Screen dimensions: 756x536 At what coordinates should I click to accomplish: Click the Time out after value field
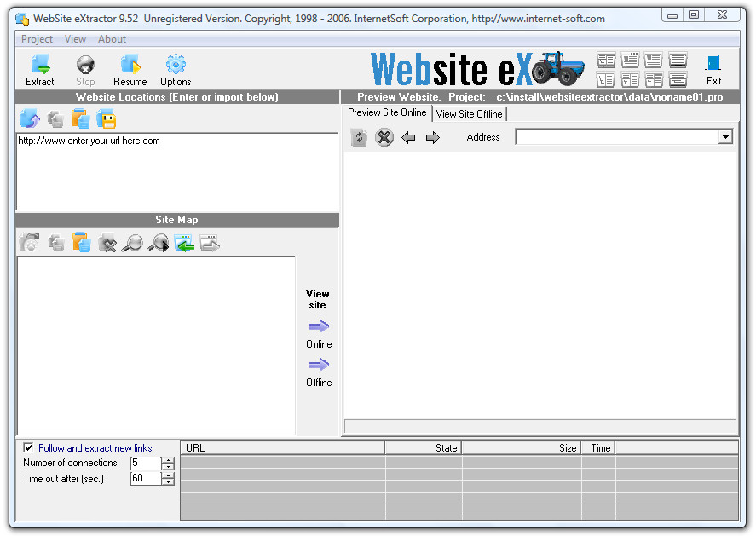coord(146,479)
